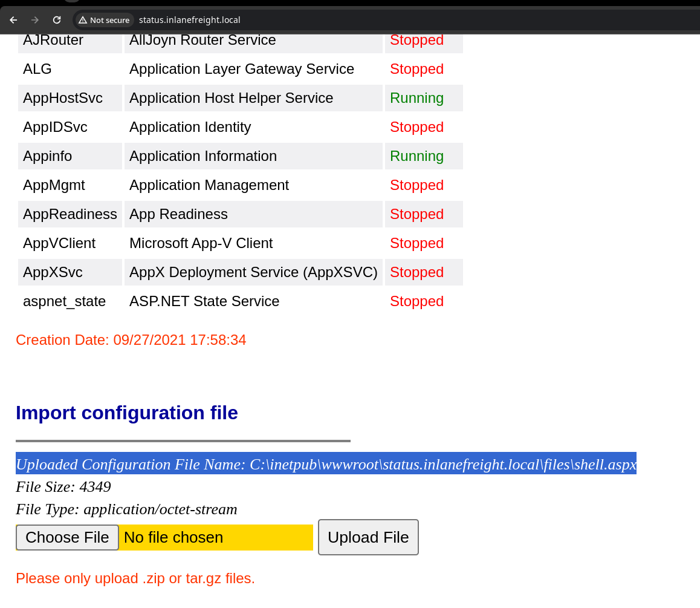Click the File Type application/octet-stream line
Viewport: 700px width, 608px height.
(x=126, y=509)
